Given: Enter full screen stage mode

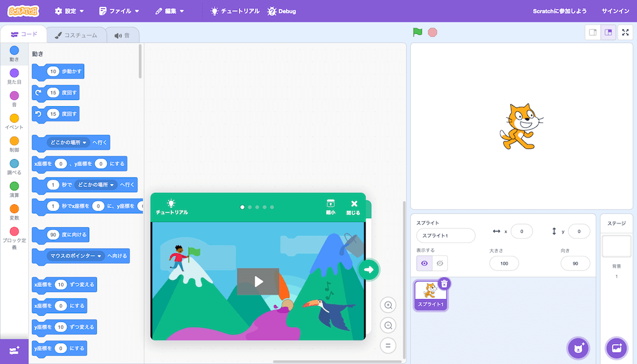Looking at the screenshot, I should (x=625, y=32).
